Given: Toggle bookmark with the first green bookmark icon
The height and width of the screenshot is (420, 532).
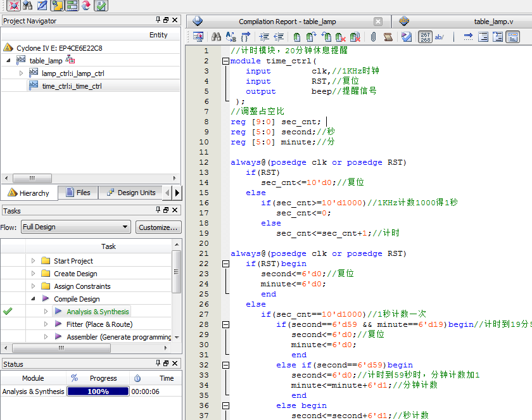Looking at the screenshot, I should pos(297,37).
